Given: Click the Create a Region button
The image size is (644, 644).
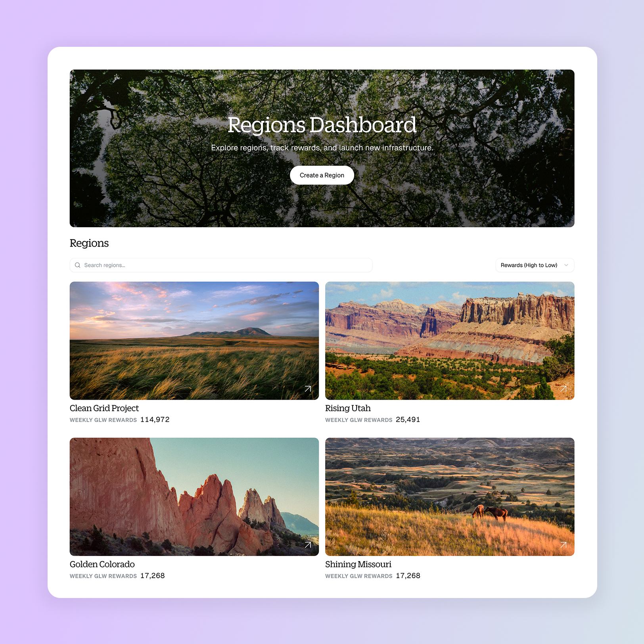Looking at the screenshot, I should 322,175.
